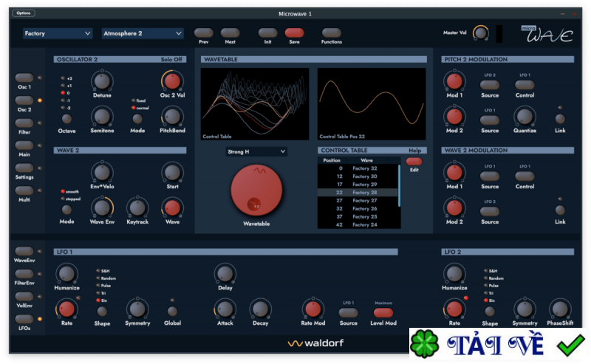
Task: Open the VolEnv lower page
Action: pos(24,296)
